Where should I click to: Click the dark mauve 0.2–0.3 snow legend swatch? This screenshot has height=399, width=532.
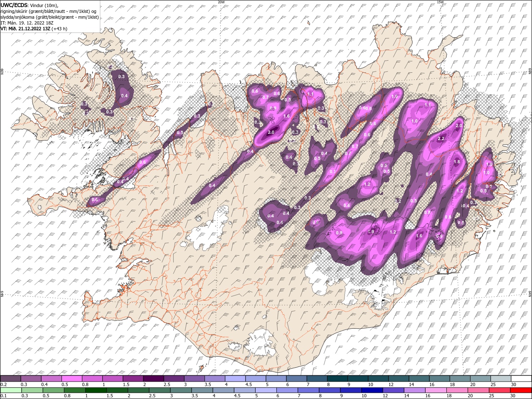point(10,378)
